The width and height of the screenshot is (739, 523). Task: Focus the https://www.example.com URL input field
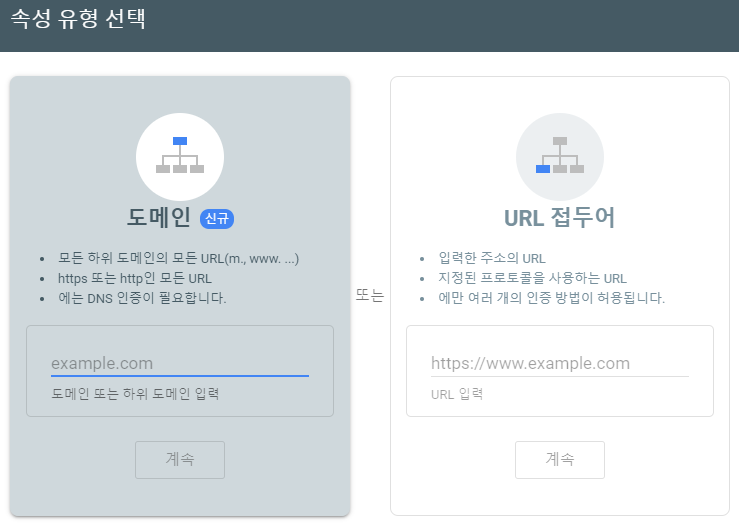(x=559, y=363)
